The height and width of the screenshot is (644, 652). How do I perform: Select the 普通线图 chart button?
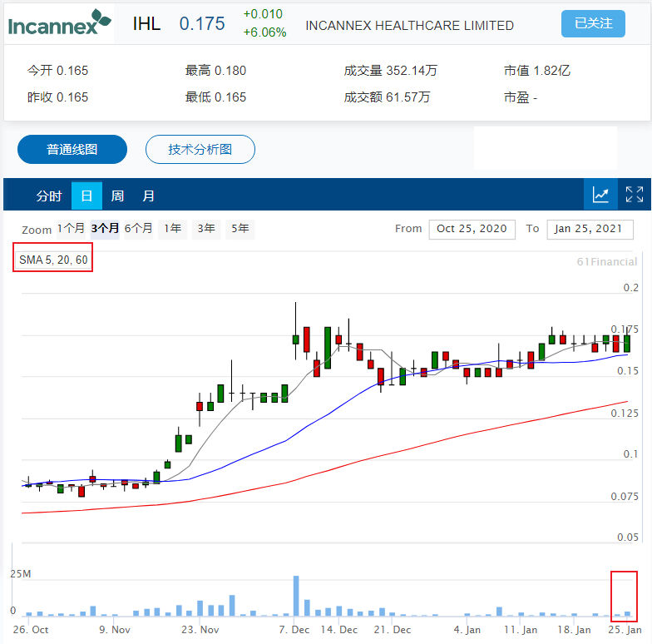pyautogui.click(x=72, y=150)
